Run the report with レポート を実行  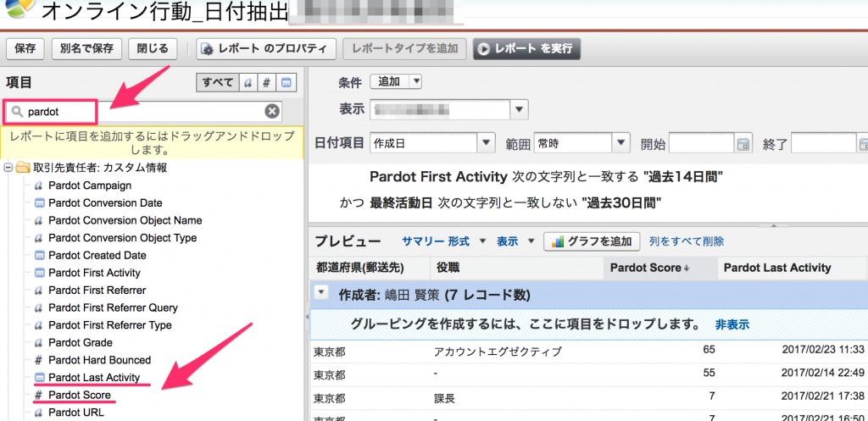click(x=526, y=48)
